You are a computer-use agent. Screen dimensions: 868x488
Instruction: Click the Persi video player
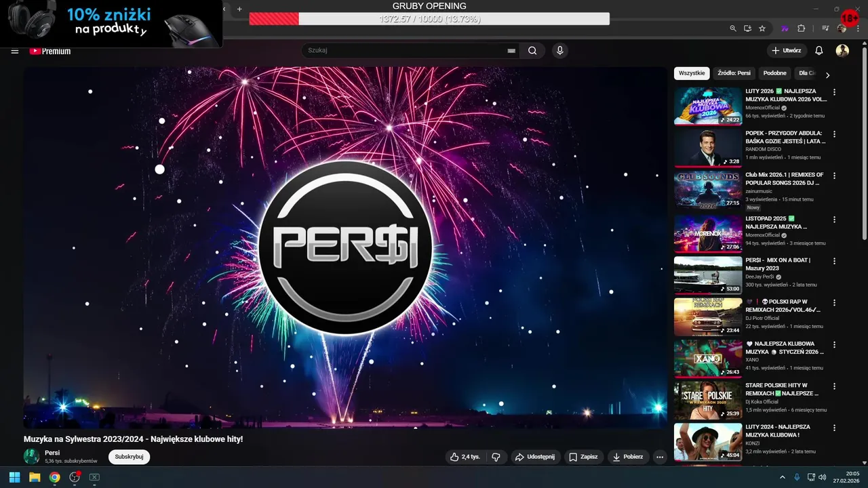coord(345,247)
